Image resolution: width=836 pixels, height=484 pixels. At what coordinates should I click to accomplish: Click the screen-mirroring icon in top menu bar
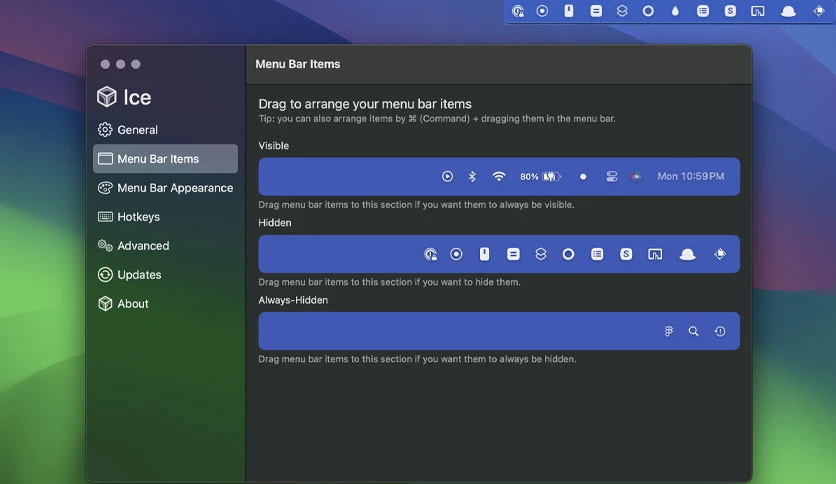758,11
